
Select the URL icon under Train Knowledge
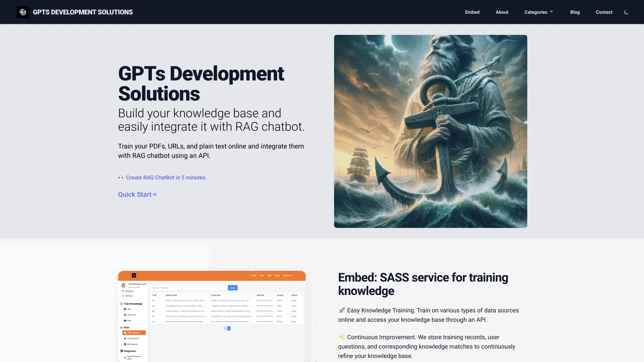click(x=125, y=309)
